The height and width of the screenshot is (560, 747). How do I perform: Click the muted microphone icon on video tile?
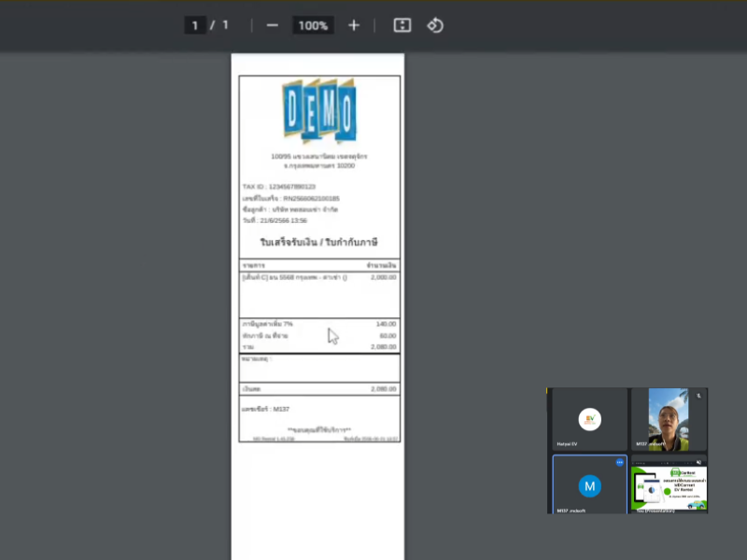pyautogui.click(x=698, y=396)
